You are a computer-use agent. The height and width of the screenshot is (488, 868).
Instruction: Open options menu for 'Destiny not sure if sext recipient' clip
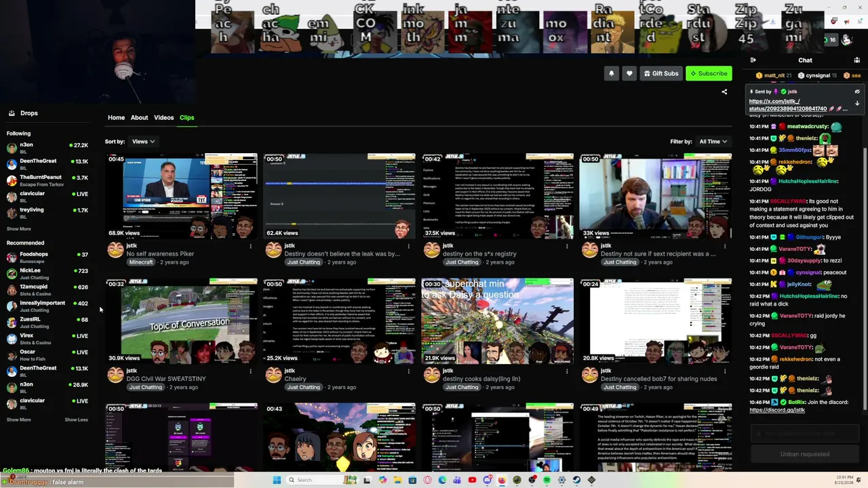tap(724, 246)
